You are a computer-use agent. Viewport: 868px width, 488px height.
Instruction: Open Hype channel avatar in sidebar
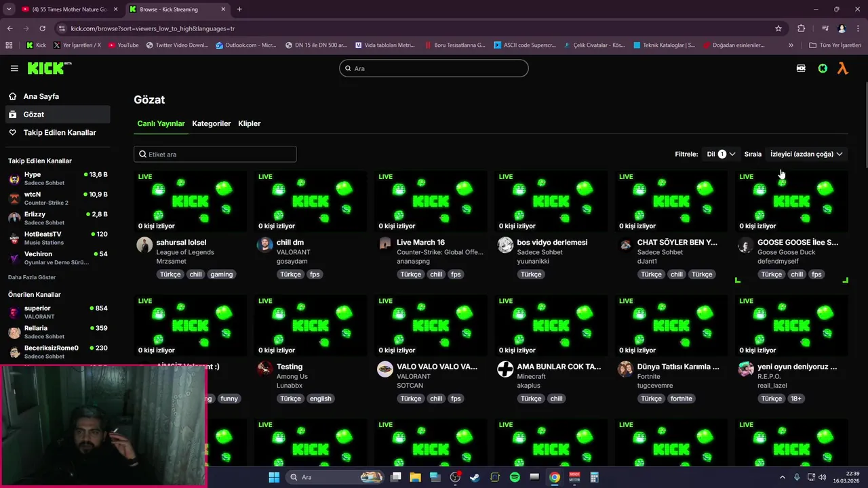coord(14,179)
